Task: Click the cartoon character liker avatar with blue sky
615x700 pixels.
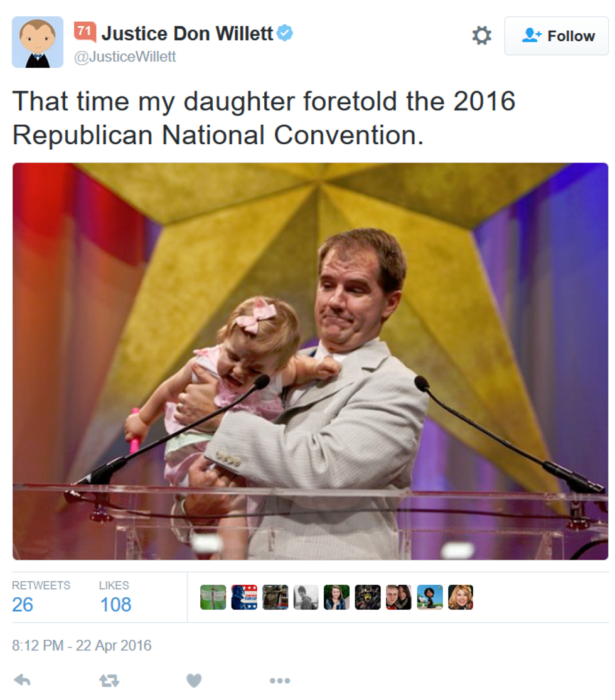Action: click(x=430, y=597)
